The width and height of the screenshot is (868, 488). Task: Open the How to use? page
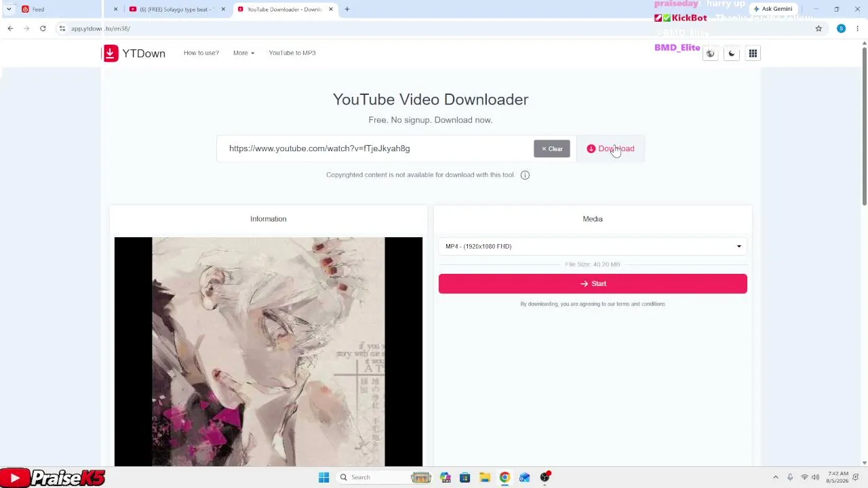[x=201, y=53]
